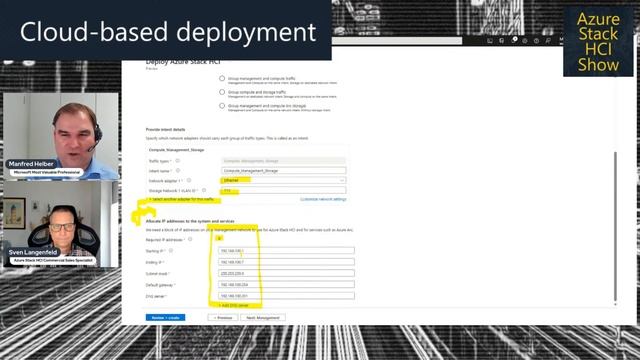Image resolution: width=640 pixels, height=360 pixels.
Task: Click Select another adapter for this traffic
Action: 181,200
